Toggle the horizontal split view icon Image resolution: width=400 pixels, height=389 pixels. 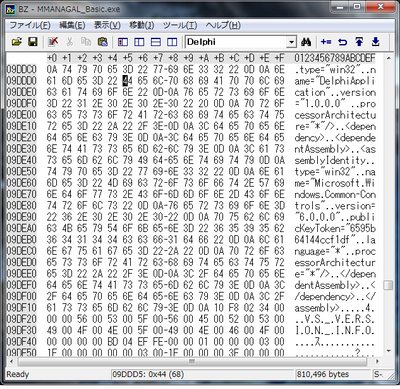coord(156,42)
